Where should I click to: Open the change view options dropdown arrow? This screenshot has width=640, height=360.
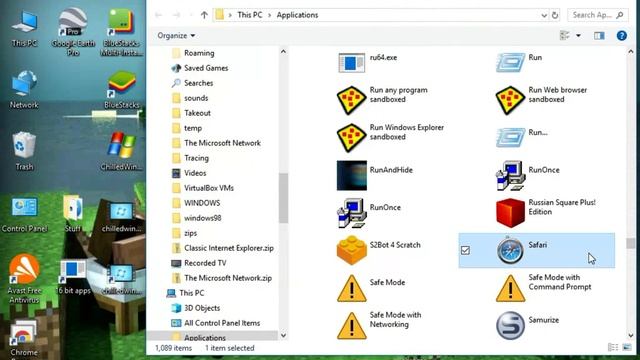[x=578, y=36]
